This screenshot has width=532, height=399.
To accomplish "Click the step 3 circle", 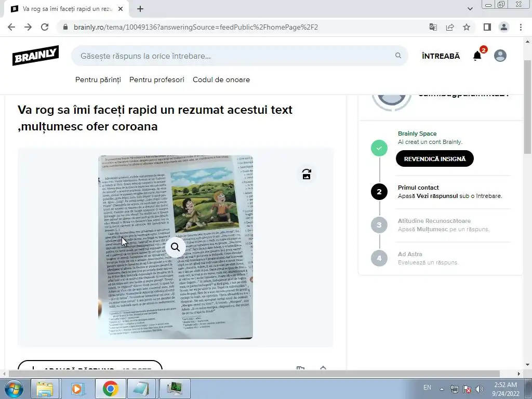I will tap(379, 225).
